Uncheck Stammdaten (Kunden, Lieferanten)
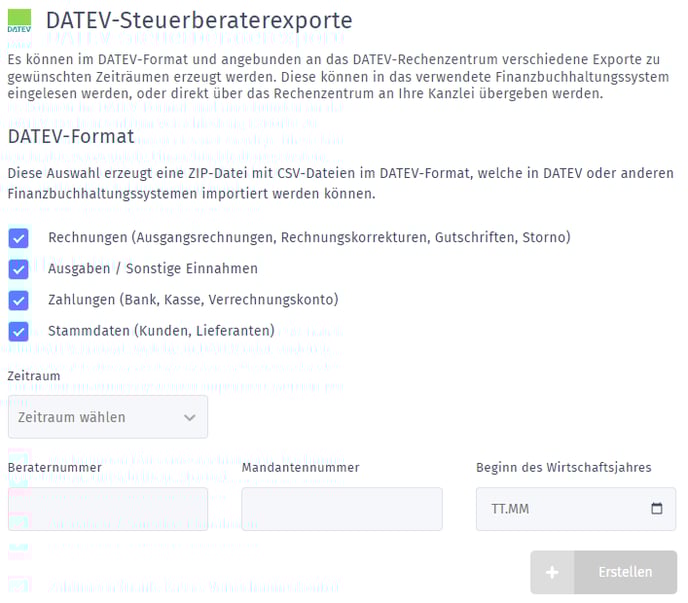 click(18, 332)
